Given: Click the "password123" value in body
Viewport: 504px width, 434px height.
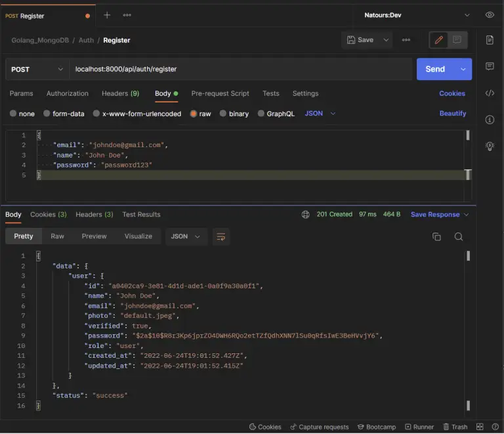Looking at the screenshot, I should [126, 165].
